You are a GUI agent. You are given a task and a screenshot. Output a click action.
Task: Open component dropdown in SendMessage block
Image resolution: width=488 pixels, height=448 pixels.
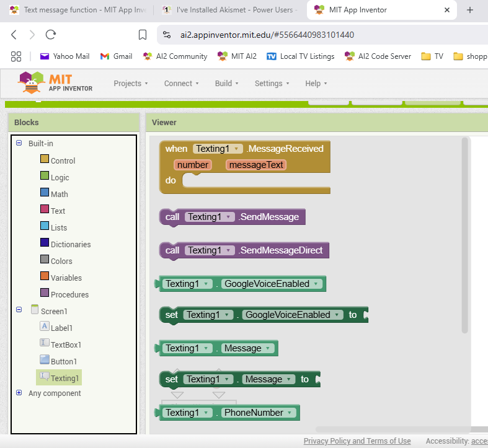pyautogui.click(x=210, y=217)
